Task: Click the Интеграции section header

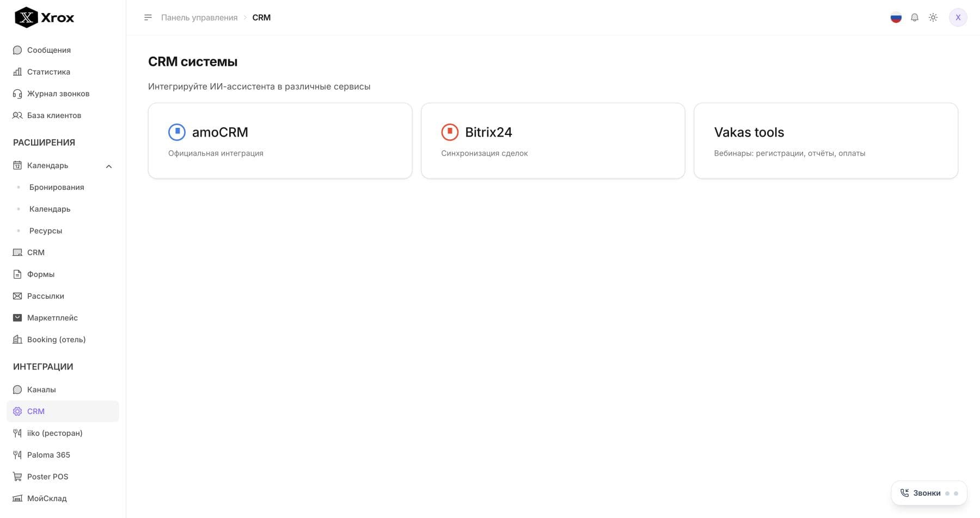Action: (43, 367)
